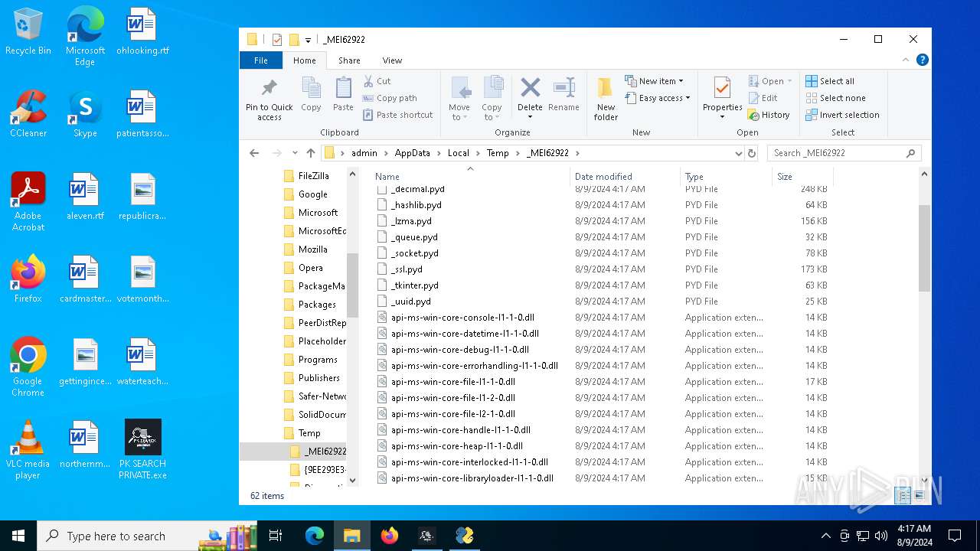Click Select none in the ribbon
The height and width of the screenshot is (551, 980).
[835, 98]
